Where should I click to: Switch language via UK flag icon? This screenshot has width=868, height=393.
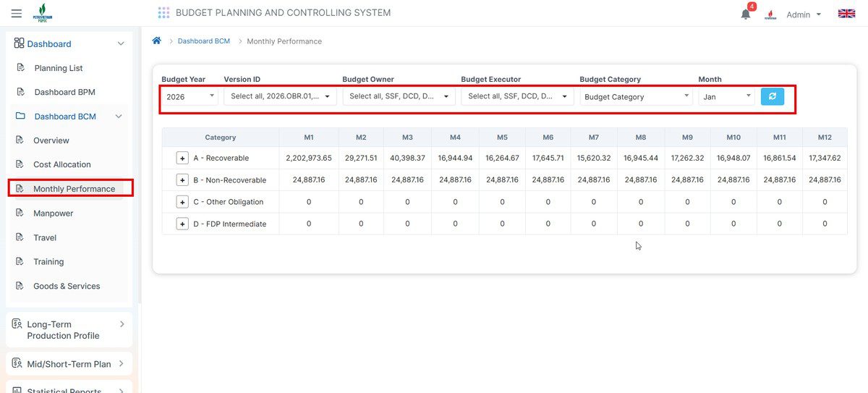(846, 14)
